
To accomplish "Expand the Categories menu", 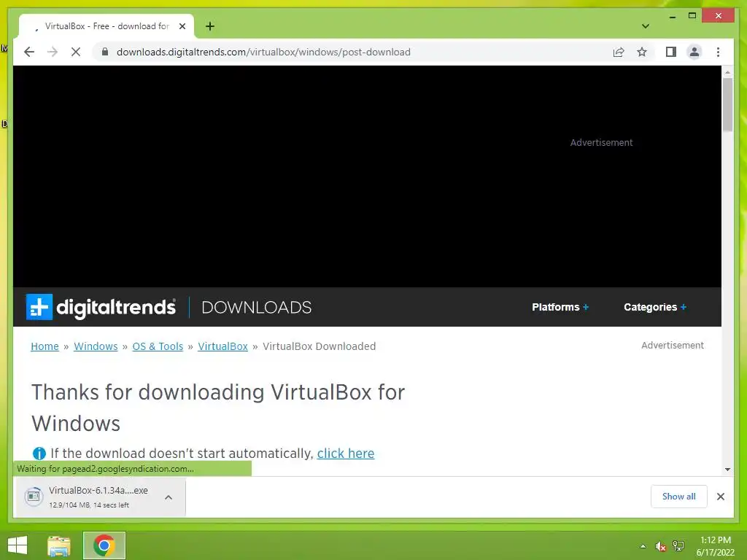I will [x=655, y=307].
